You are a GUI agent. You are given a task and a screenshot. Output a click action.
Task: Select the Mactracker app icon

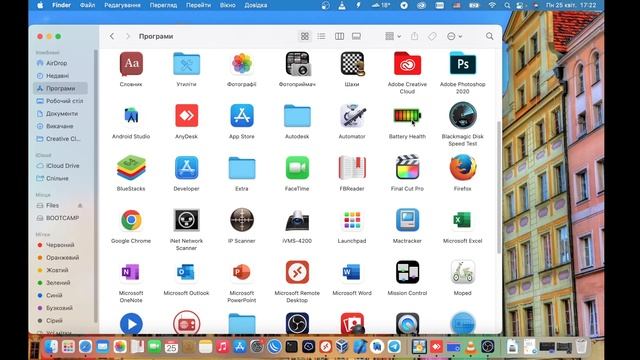(407, 220)
